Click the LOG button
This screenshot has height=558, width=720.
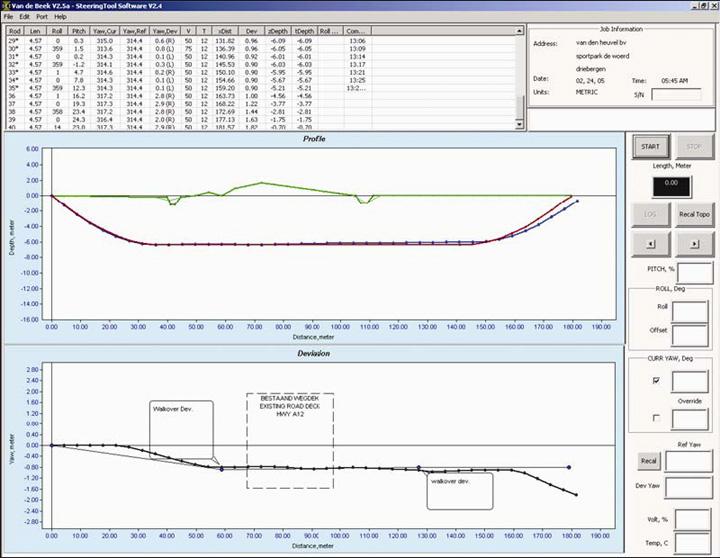tap(651, 213)
